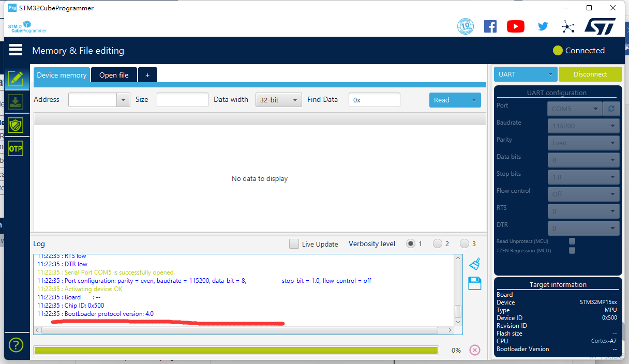This screenshot has height=364, width=629.
Task: Toggle Read Unprotect (MCU) checkbox
Action: [572, 241]
